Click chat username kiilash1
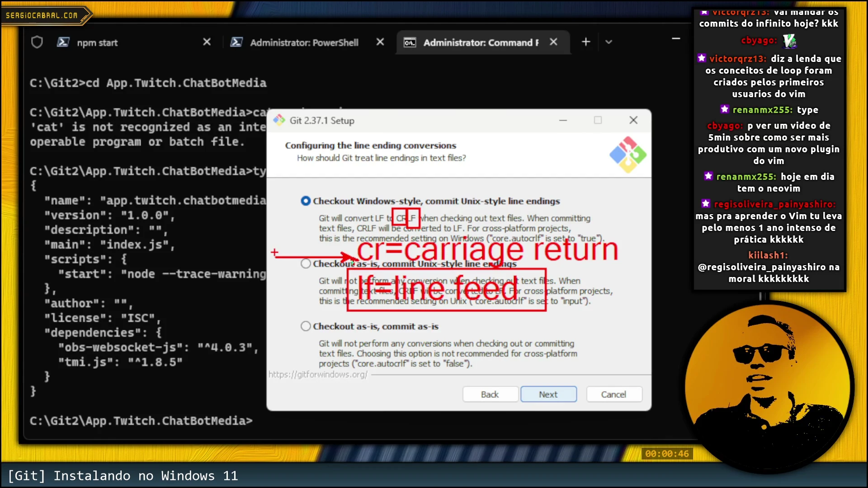The image size is (868, 488). 768,255
